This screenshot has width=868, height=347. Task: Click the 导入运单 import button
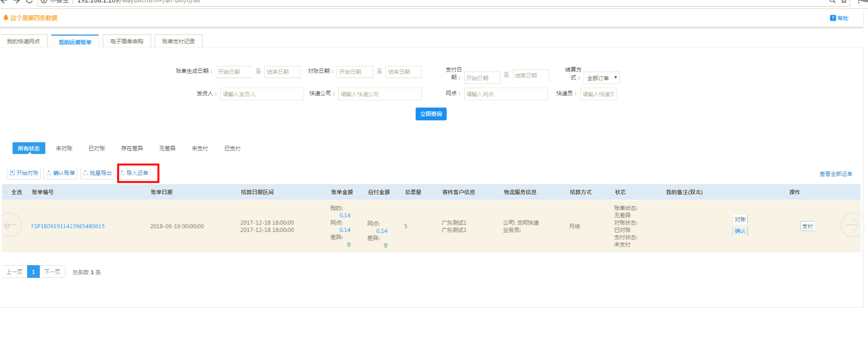click(x=134, y=173)
